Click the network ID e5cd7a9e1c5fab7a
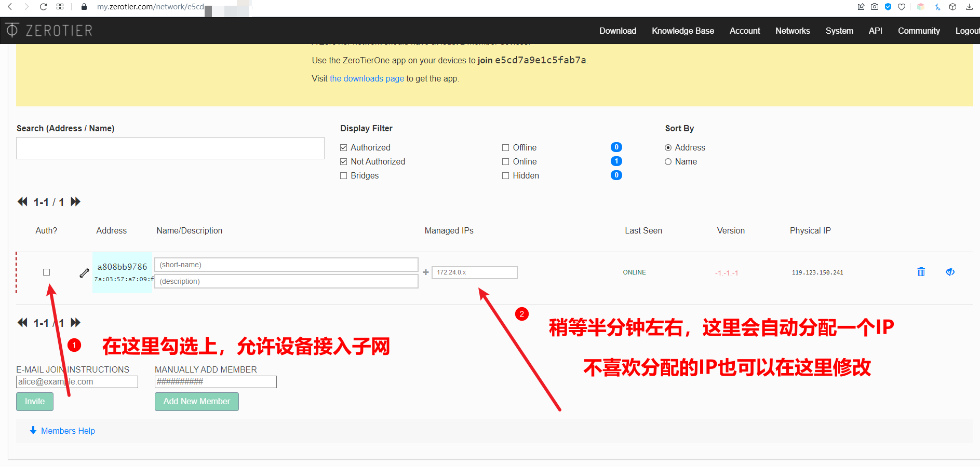This screenshot has width=980, height=467. tap(541, 60)
